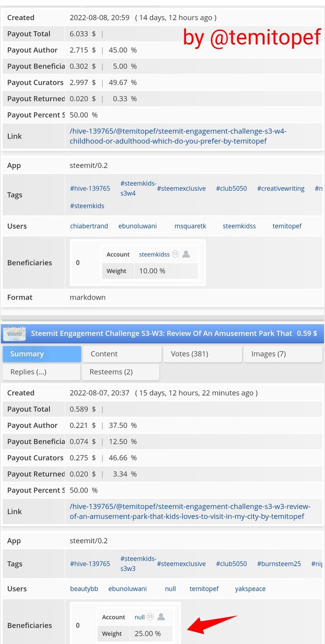The image size is (325, 644).
Task: Open the Content tab
Action: pyautogui.click(x=122, y=354)
